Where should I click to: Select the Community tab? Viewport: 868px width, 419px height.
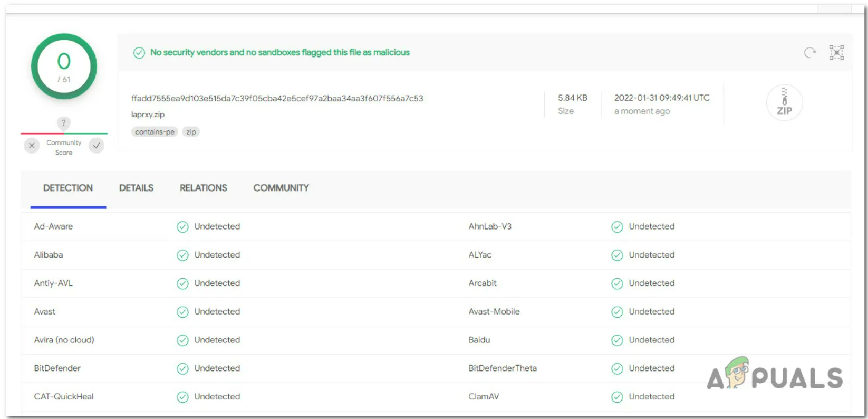(x=281, y=188)
